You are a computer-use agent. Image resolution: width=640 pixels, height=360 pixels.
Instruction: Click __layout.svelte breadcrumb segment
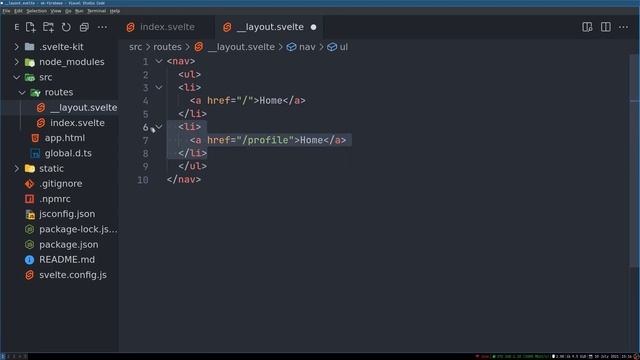(x=241, y=47)
